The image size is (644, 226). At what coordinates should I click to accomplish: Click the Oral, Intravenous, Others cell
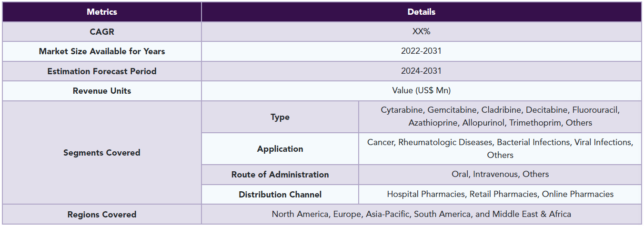pyautogui.click(x=500, y=175)
